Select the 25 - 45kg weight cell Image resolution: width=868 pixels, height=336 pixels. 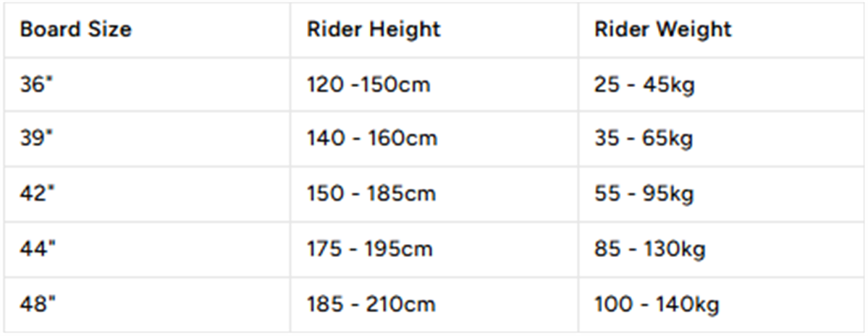coord(644,85)
